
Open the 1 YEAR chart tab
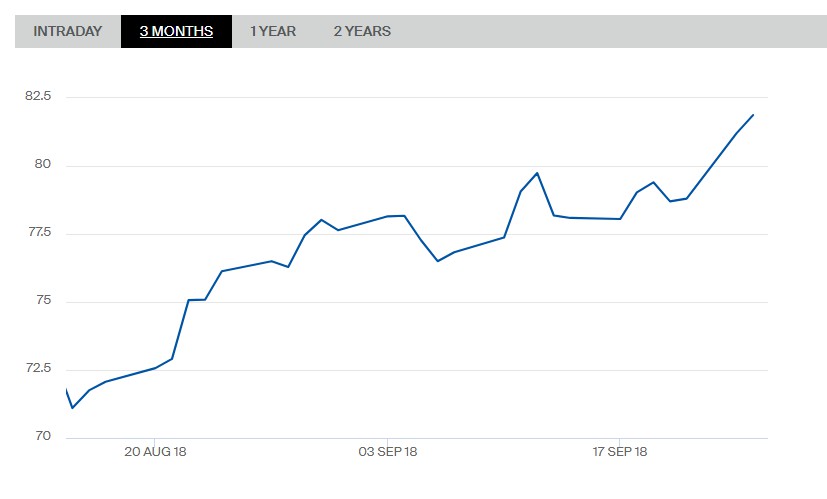tap(273, 31)
